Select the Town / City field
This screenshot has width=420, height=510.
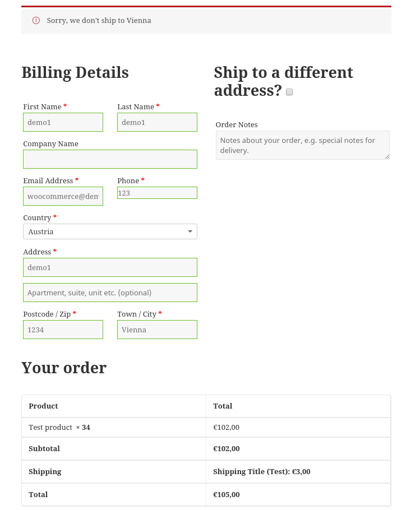[157, 330]
